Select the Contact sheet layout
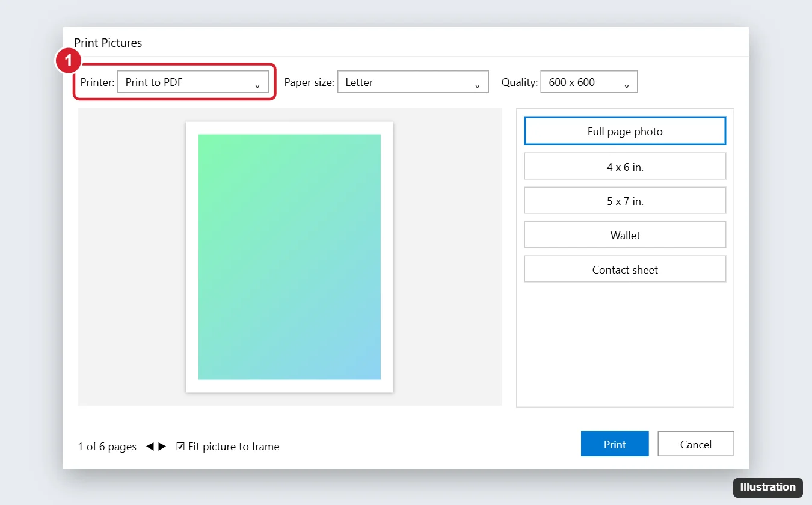Screen dimensions: 812x505 [x=625, y=269]
